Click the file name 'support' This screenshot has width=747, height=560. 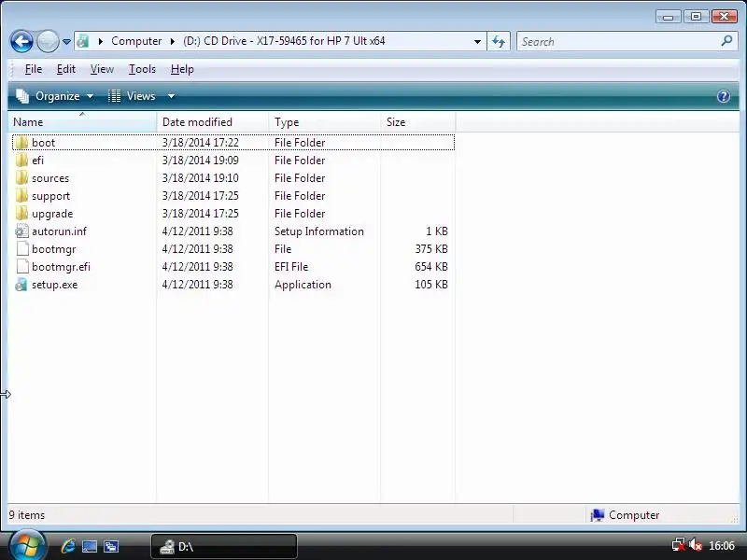pyautogui.click(x=50, y=196)
